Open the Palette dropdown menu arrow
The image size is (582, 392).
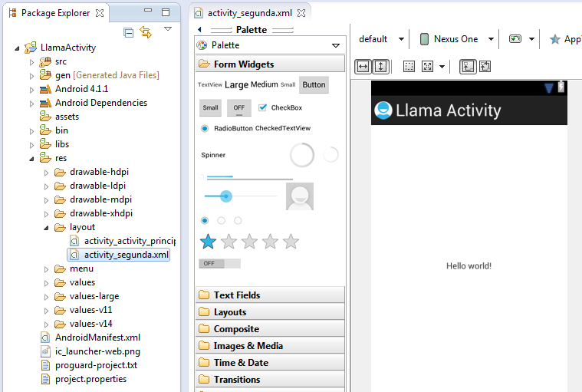[x=335, y=46]
